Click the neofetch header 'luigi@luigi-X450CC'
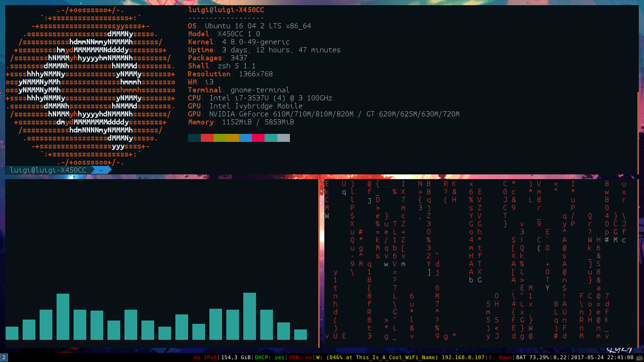This screenshot has width=644, height=362. pos(226,9)
